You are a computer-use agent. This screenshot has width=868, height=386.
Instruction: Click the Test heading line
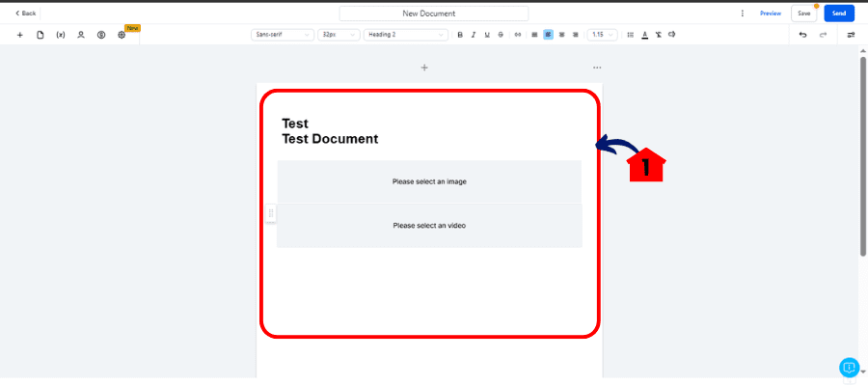[x=295, y=123]
